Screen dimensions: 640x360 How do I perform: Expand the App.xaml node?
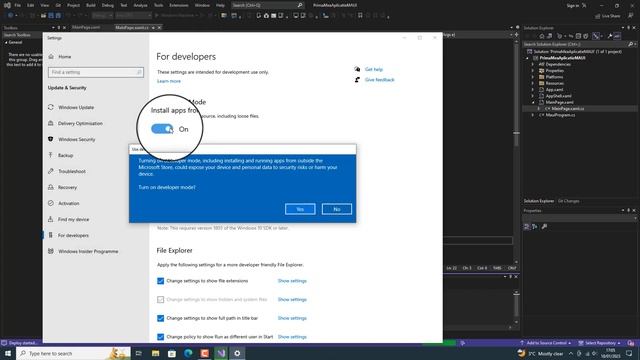532,89
